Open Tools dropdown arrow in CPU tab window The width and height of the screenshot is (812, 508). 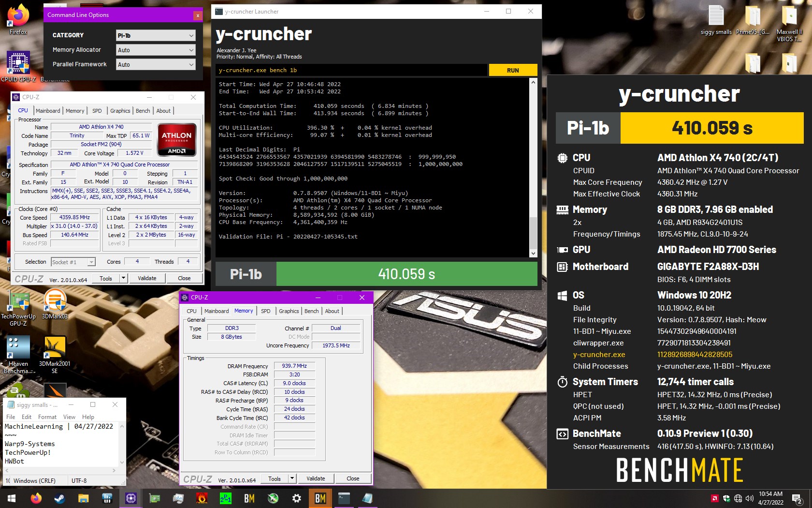point(123,278)
